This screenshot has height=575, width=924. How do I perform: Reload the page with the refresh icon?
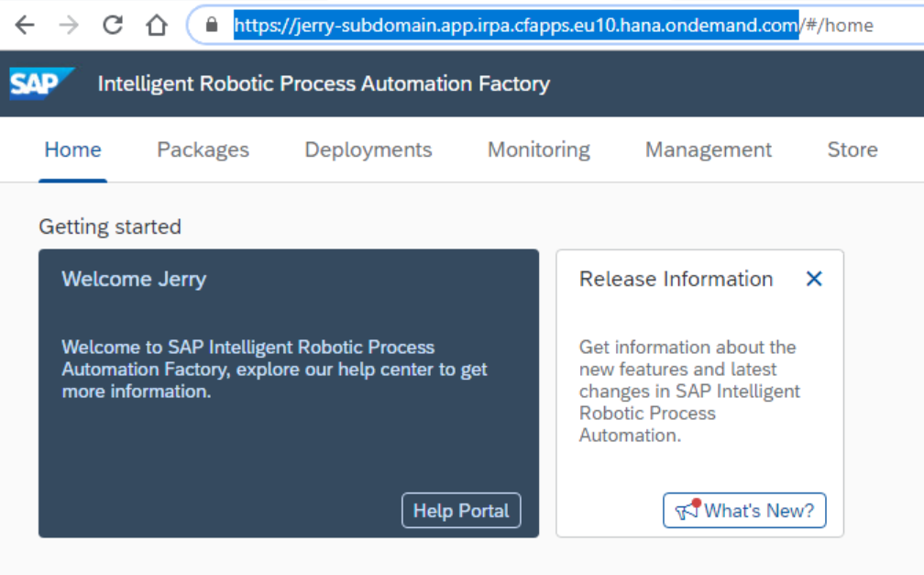pos(113,25)
